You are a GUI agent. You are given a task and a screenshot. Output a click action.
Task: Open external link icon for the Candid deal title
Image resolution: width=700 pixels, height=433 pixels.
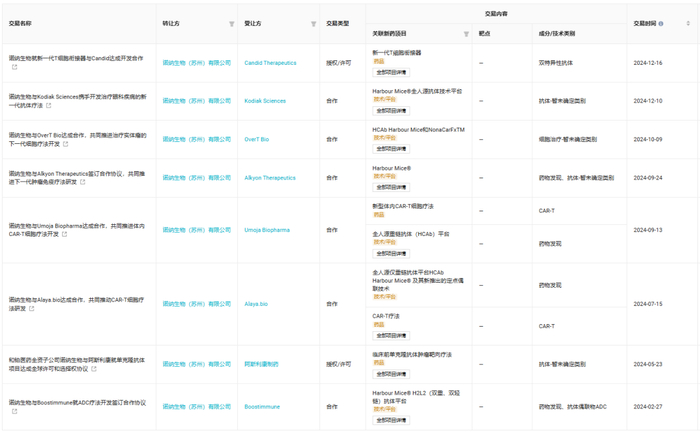click(x=14, y=67)
